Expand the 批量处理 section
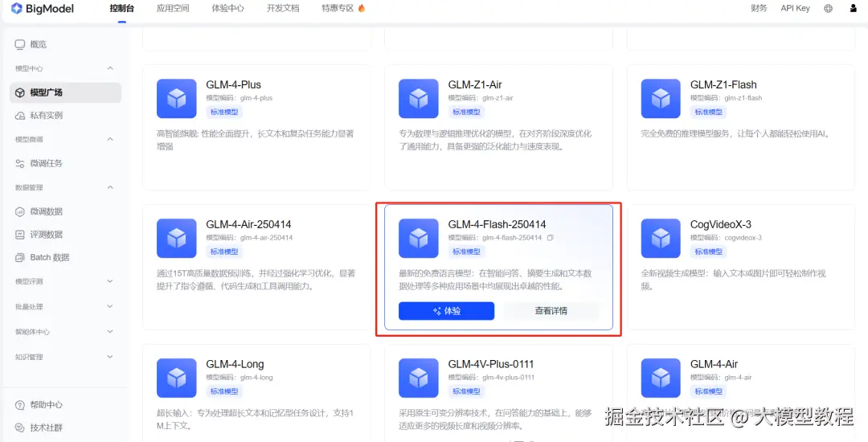Screen dimensions: 868x442 [x=110, y=306]
